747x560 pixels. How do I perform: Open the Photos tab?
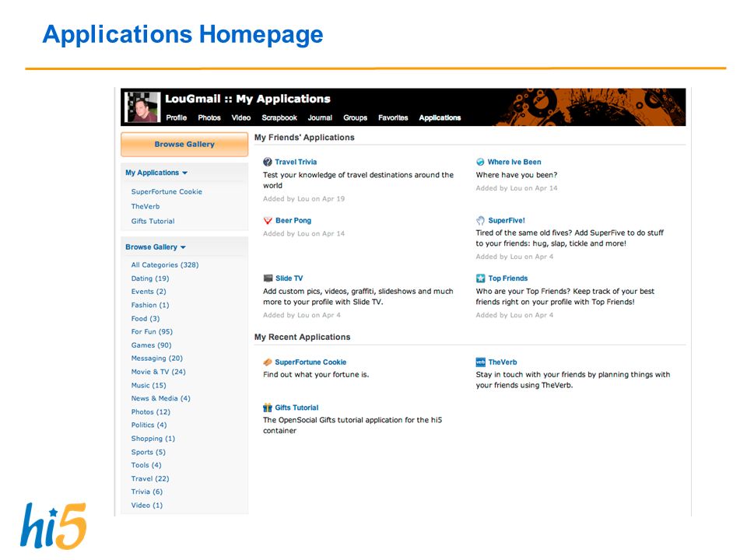coord(209,117)
